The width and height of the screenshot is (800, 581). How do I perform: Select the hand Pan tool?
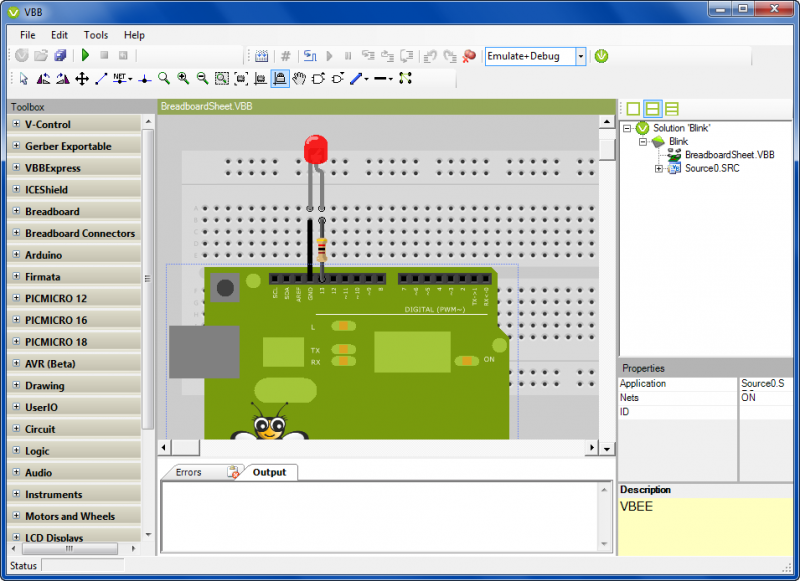(299, 79)
